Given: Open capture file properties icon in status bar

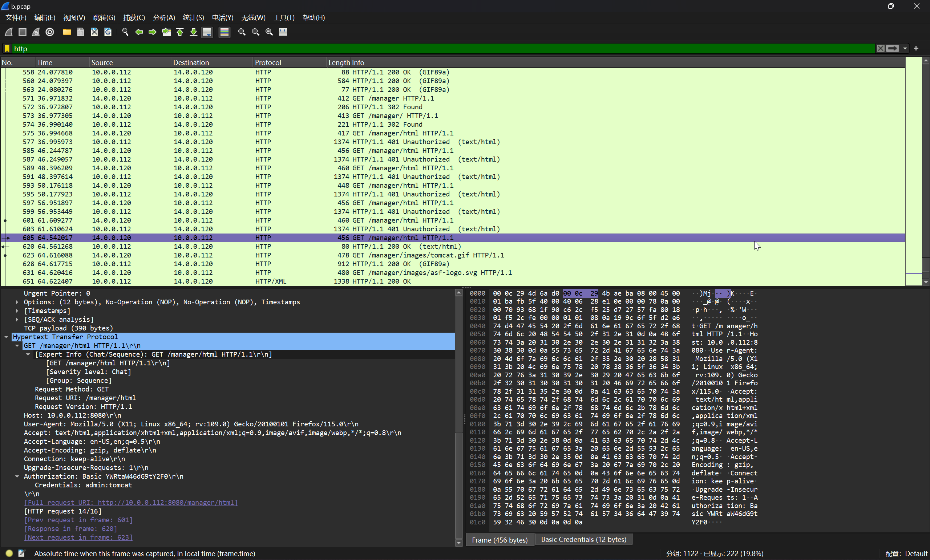Looking at the screenshot, I should pos(21,553).
